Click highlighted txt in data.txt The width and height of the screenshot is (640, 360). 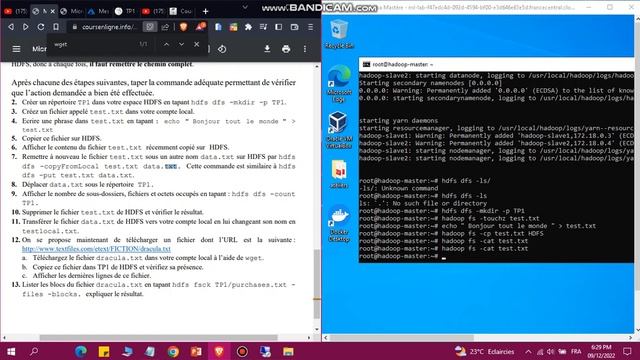pos(171,166)
